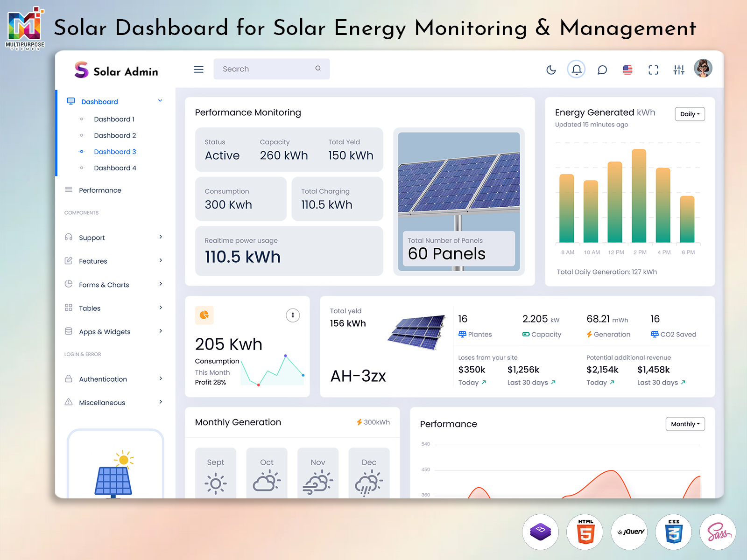Open the Monthly dropdown in Performance
The height and width of the screenshot is (560, 747).
685,424
